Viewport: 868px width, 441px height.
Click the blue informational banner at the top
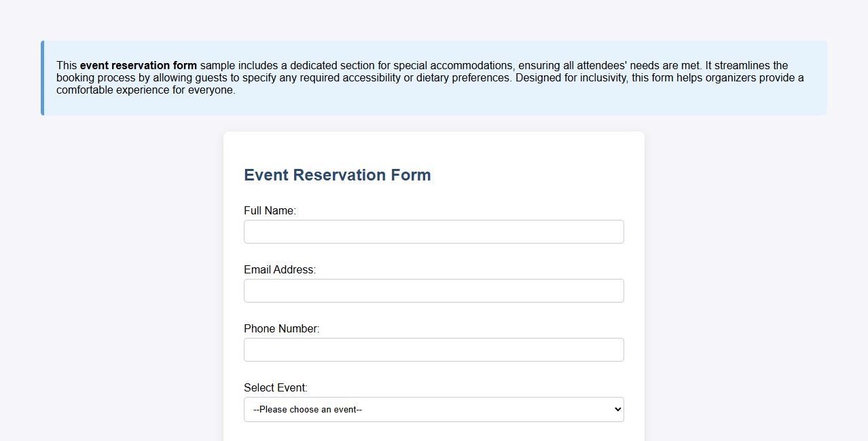(x=435, y=77)
